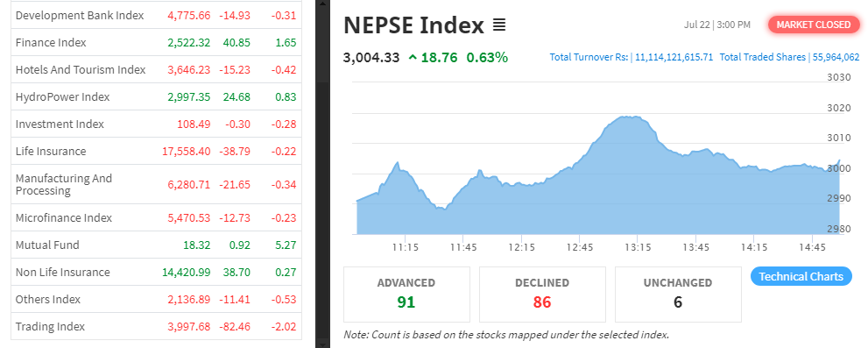This screenshot has height=348, width=868.
Task: Open HydroPower Index in the list
Action: [x=156, y=97]
